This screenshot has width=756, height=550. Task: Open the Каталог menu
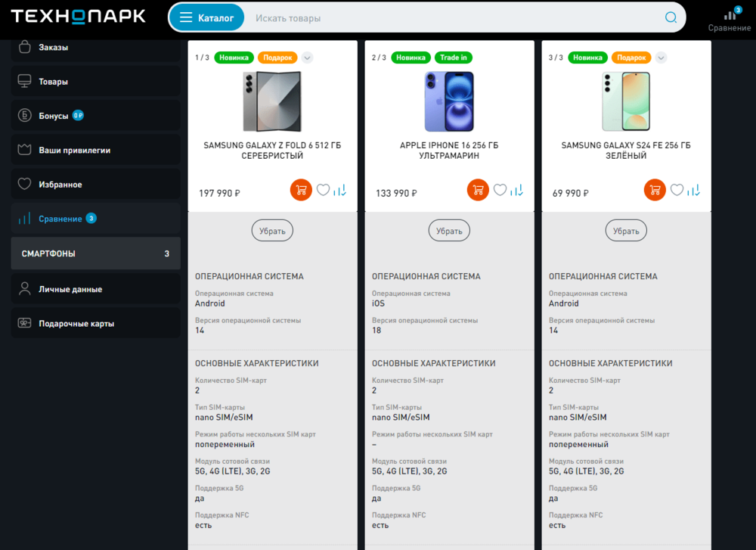point(206,18)
